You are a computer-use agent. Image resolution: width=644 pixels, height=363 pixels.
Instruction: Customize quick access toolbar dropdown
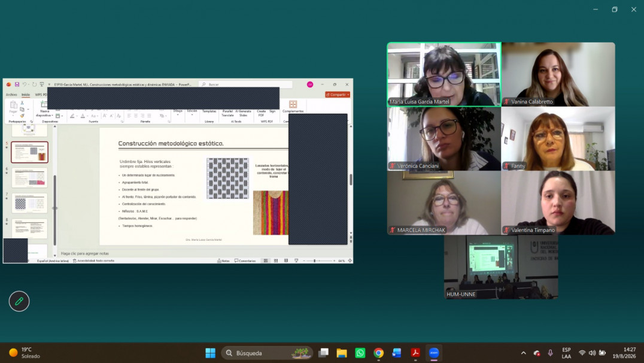(x=49, y=84)
